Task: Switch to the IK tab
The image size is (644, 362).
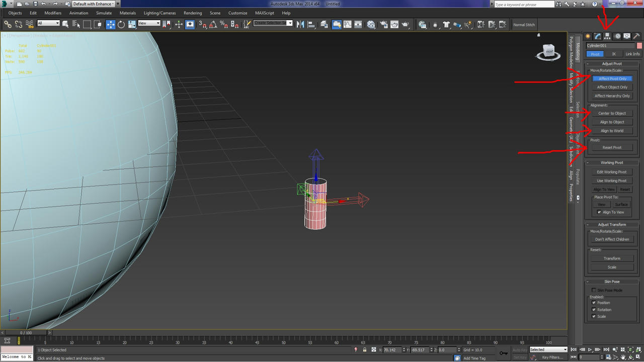Action: tap(614, 54)
